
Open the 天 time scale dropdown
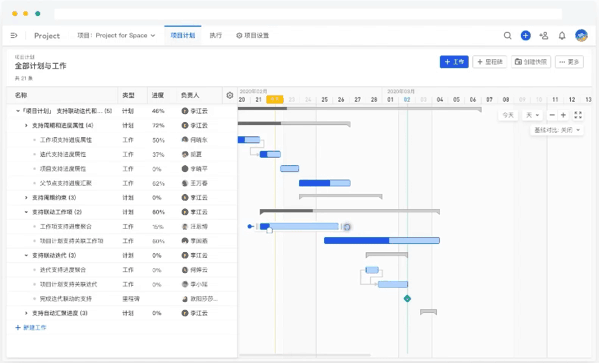tap(532, 115)
